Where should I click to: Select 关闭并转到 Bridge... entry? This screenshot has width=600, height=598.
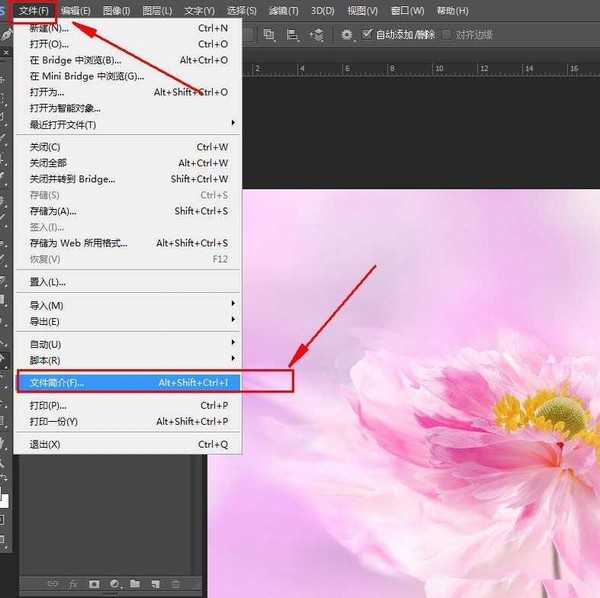(128, 179)
